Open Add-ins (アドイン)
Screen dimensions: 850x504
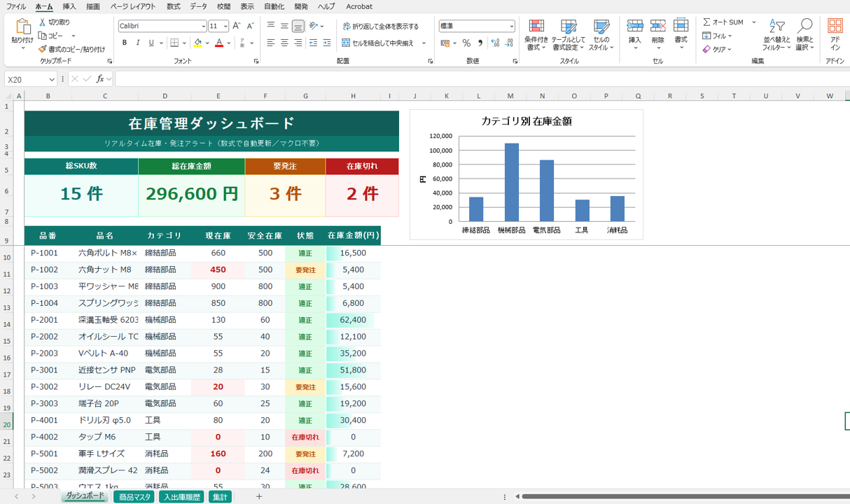[x=835, y=35]
